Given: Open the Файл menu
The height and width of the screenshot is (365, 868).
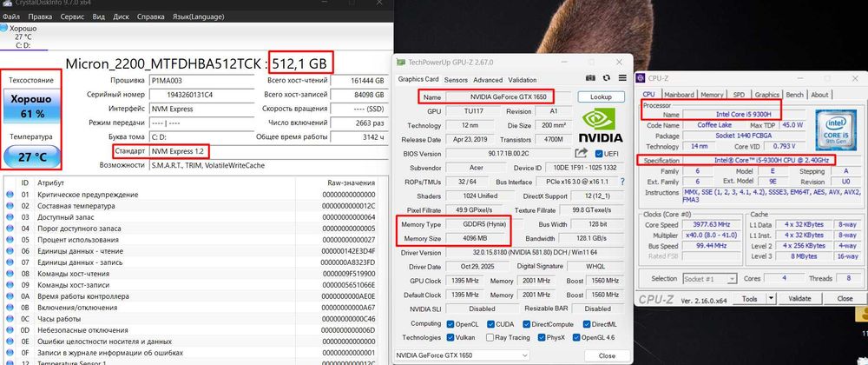Looking at the screenshot, I should pyautogui.click(x=11, y=17).
